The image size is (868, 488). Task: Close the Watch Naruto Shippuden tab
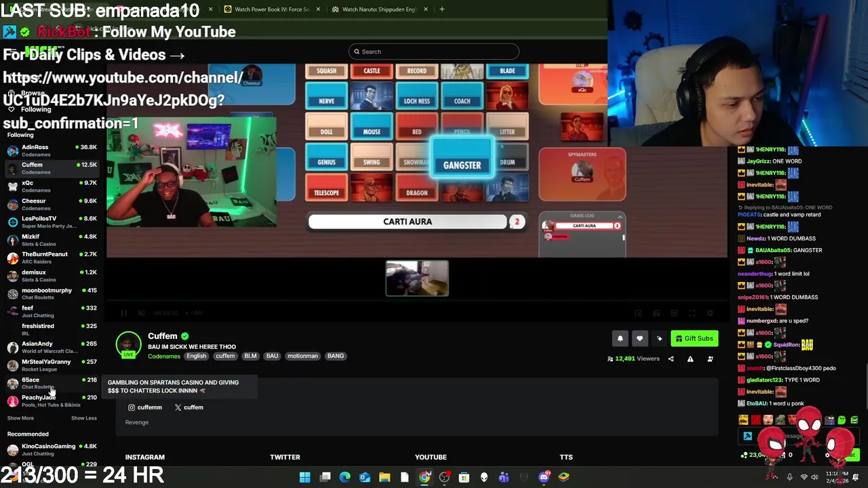(426, 9)
